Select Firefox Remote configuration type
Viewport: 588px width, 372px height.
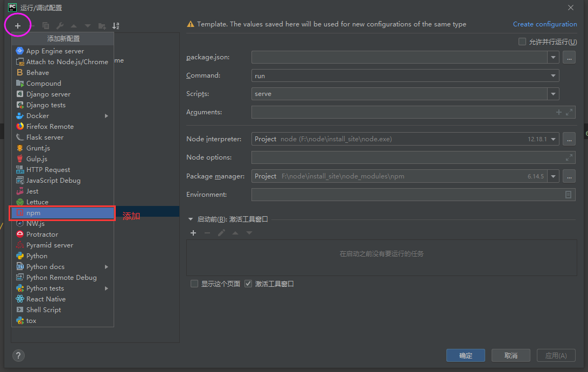click(x=62, y=127)
